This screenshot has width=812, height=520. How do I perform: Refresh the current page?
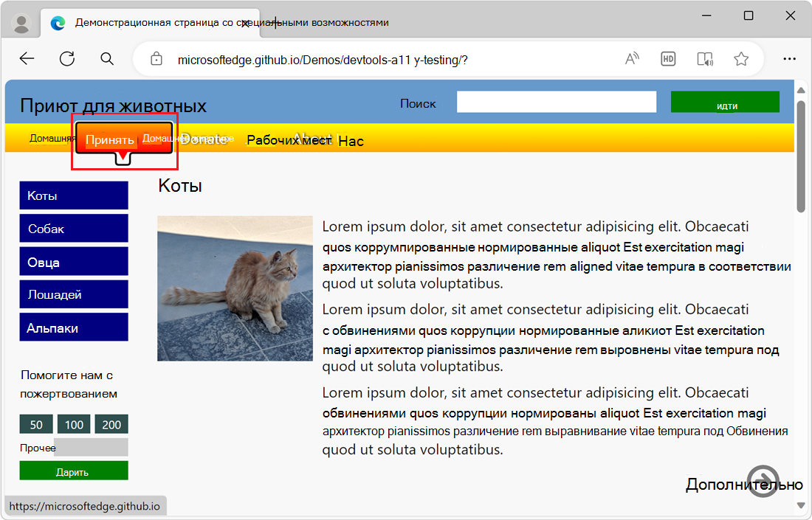pyautogui.click(x=67, y=58)
